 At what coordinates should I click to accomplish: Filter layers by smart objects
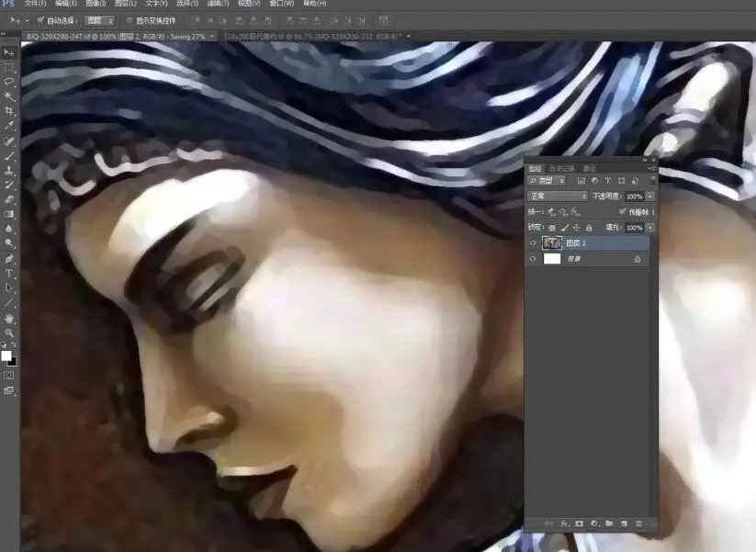635,181
